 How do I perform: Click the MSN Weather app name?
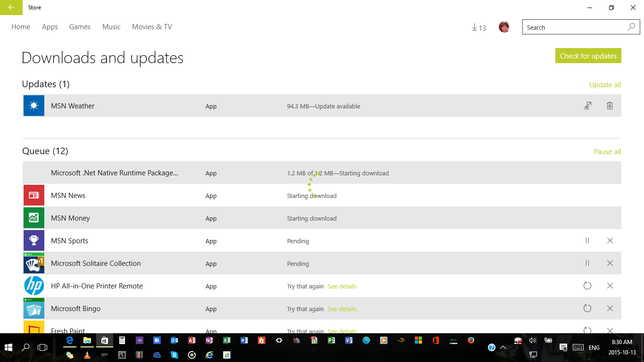[x=73, y=106]
